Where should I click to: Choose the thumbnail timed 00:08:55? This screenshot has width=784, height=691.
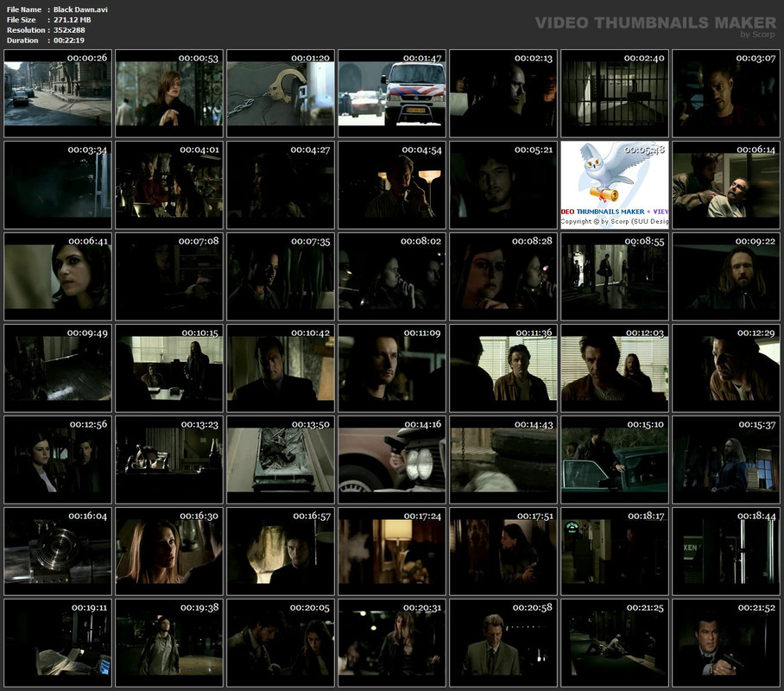[615, 276]
